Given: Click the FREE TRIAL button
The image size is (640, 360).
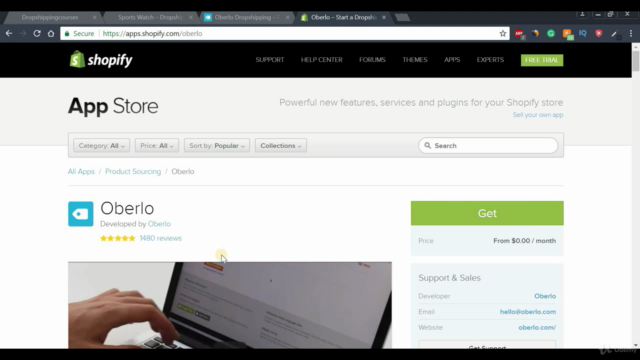Looking at the screenshot, I should pyautogui.click(x=542, y=60).
